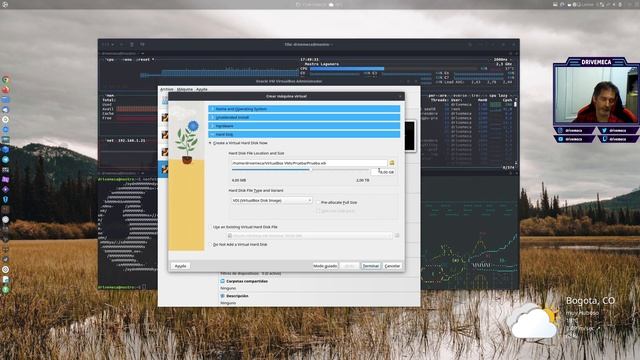Click Terminar to finish the wizard
640x360 pixels.
(x=371, y=266)
